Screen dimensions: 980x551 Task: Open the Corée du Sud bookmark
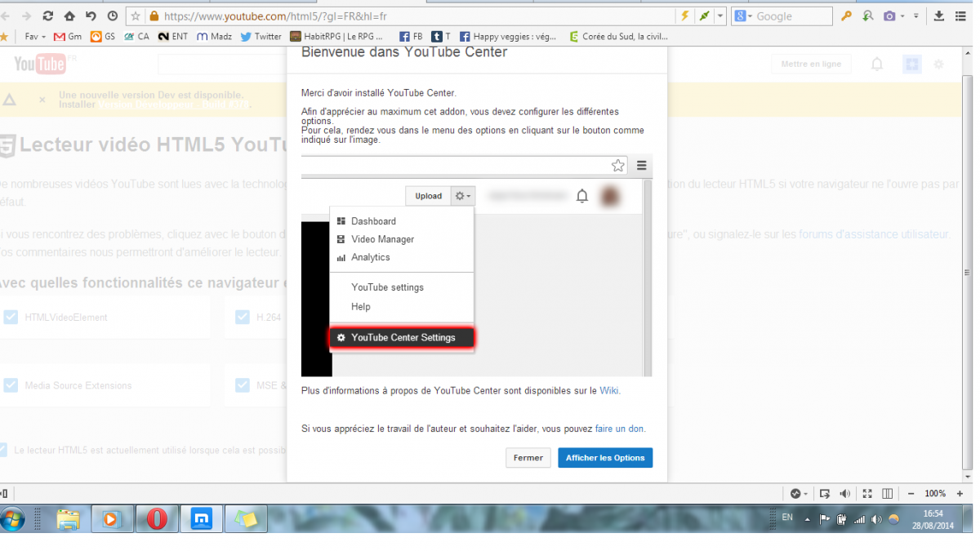618,37
